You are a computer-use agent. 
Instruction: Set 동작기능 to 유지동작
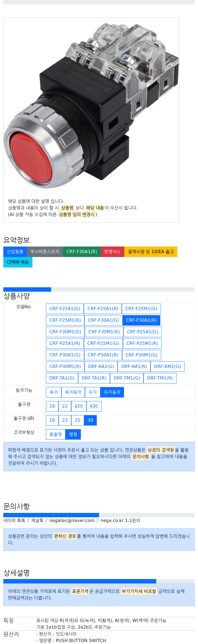[x=112, y=392]
